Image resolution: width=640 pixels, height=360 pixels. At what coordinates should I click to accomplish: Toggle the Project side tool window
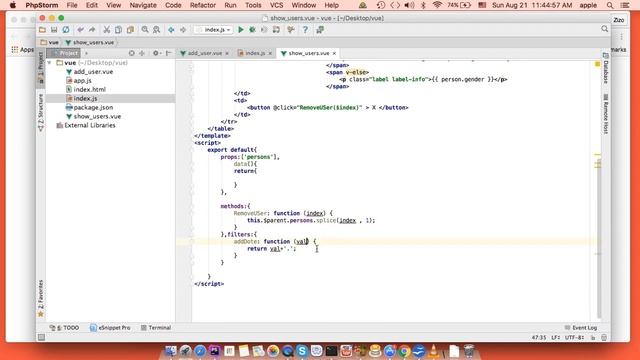[x=40, y=67]
